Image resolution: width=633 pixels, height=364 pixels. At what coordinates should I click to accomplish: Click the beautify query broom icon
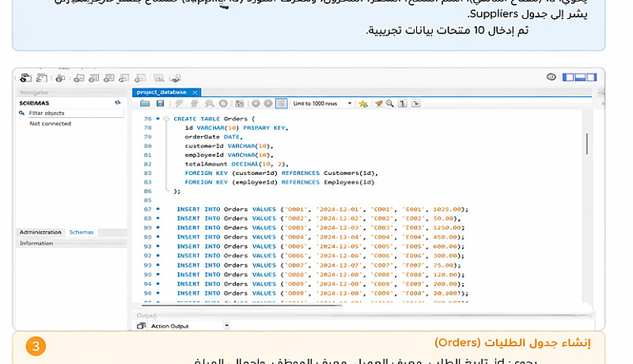(x=378, y=104)
